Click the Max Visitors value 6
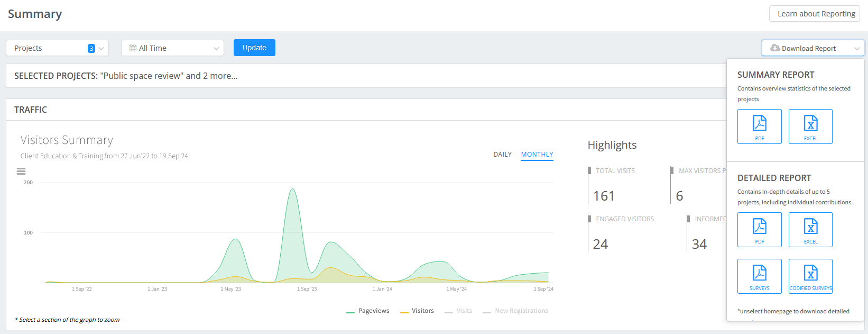Image resolution: width=868 pixels, height=334 pixels. point(680,196)
